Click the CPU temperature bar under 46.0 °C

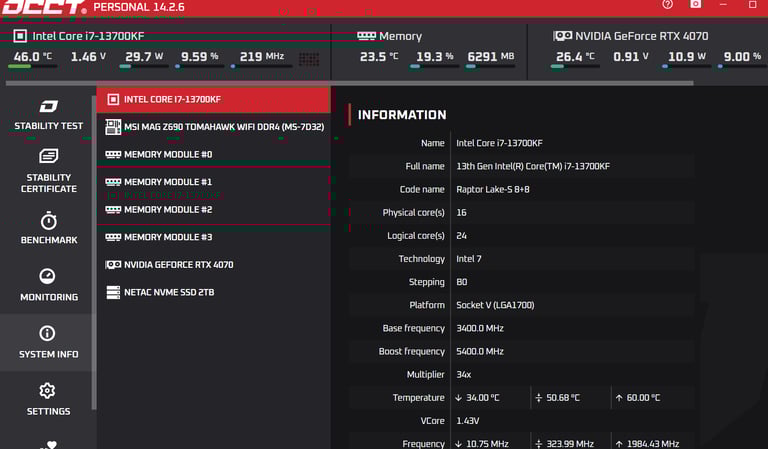32,66
